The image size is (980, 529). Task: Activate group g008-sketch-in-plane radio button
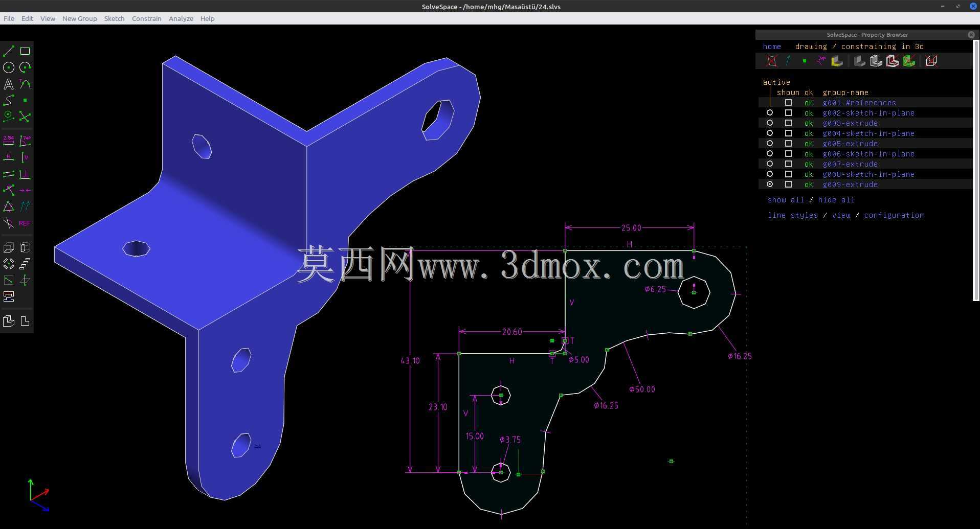[x=770, y=174]
